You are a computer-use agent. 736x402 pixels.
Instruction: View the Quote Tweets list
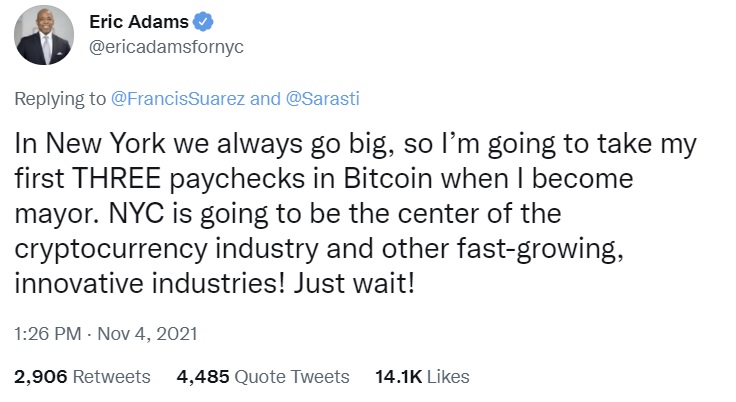292,377
